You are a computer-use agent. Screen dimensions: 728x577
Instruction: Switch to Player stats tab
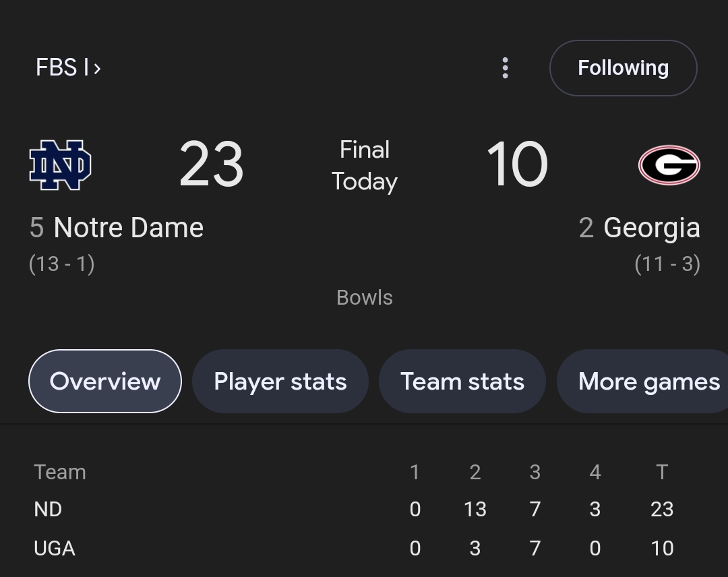click(x=280, y=382)
